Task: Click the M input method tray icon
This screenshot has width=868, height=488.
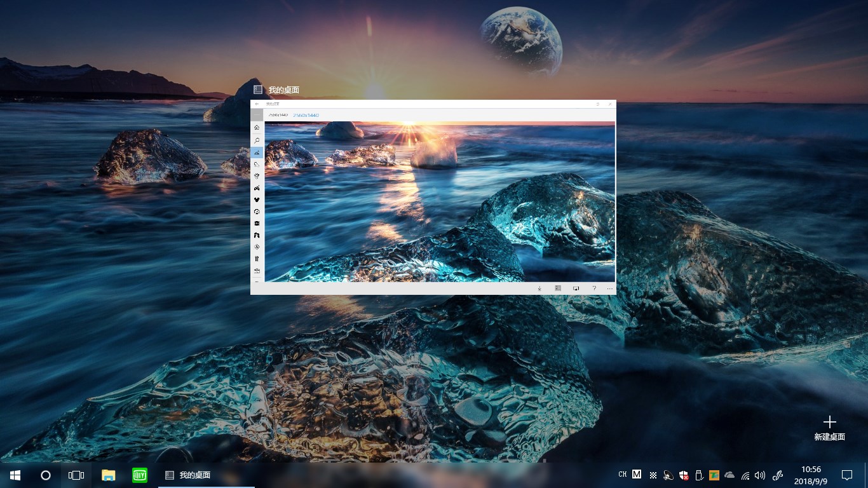Action: (637, 474)
